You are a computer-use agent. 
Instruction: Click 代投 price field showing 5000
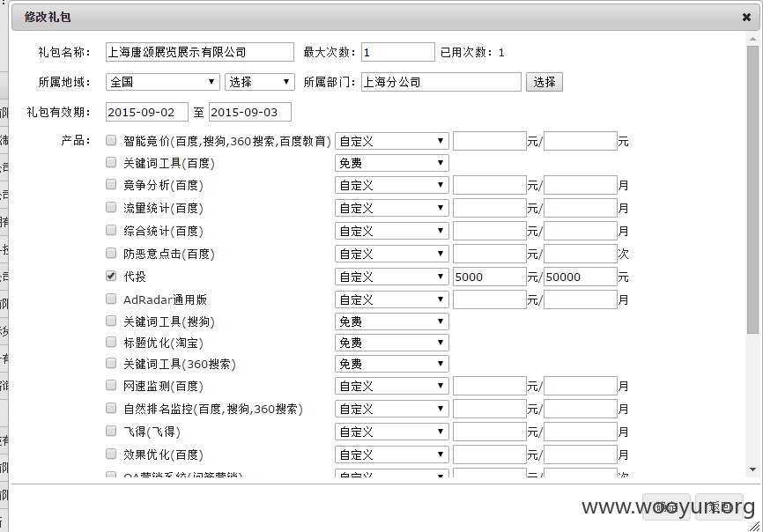point(490,277)
